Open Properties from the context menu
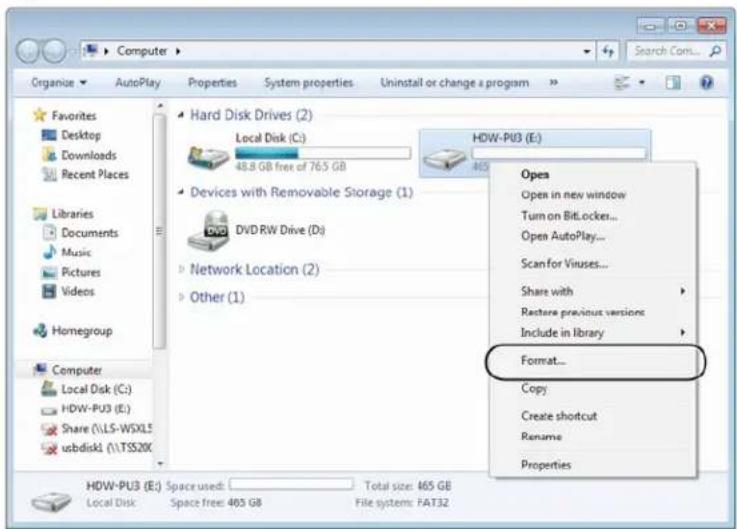737x529 pixels. (x=546, y=465)
